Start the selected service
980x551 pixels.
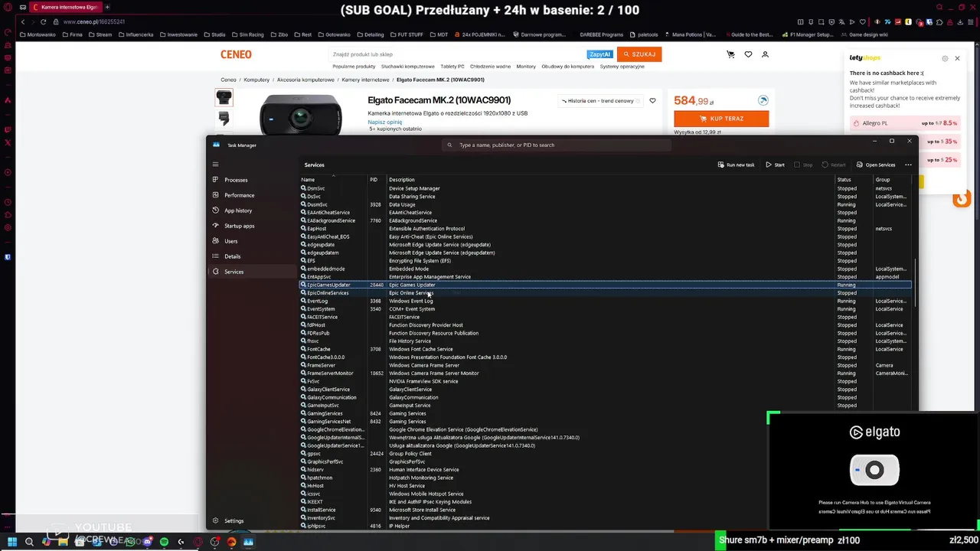[x=775, y=165]
